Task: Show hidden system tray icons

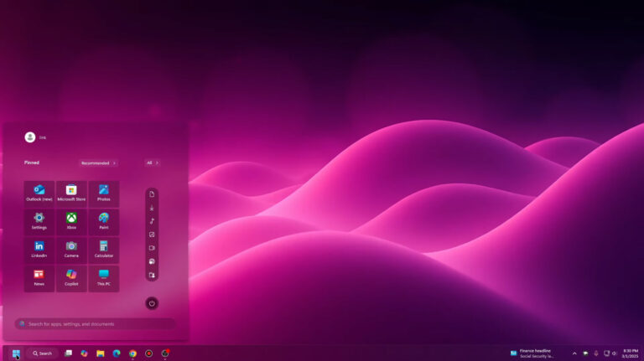Action: [574, 353]
